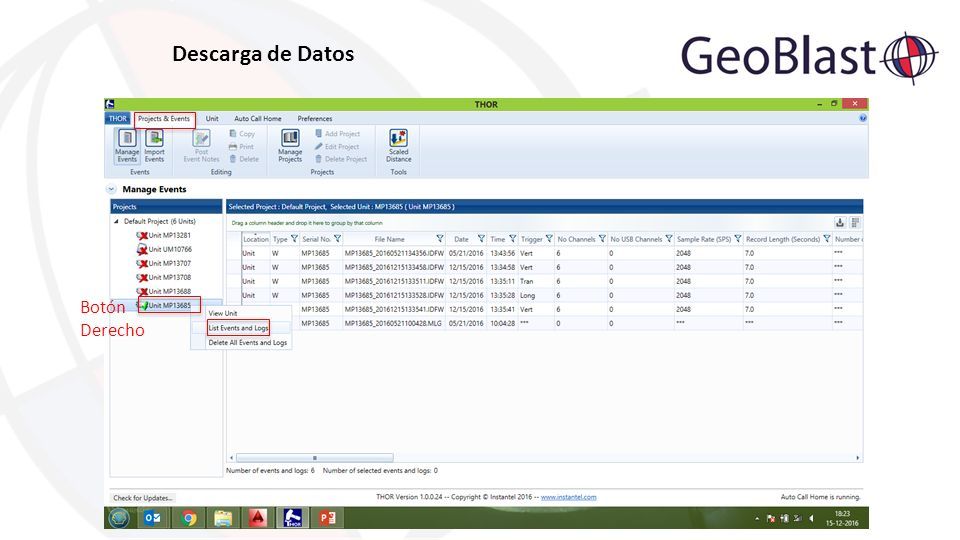Switch to the Projects & Events tab
Image resolution: width=960 pixels, height=540 pixels.
[164, 119]
